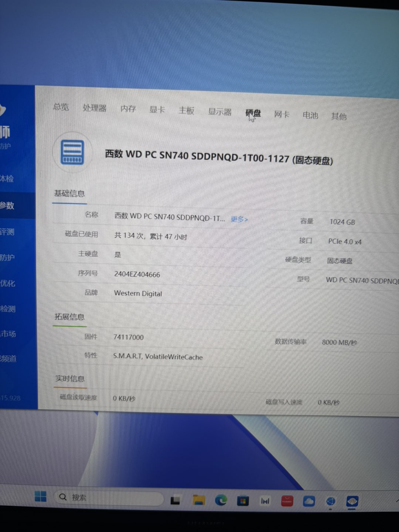The height and width of the screenshot is (532, 399).
Task: Open the blue cloud app on taskbar
Action: point(309,501)
